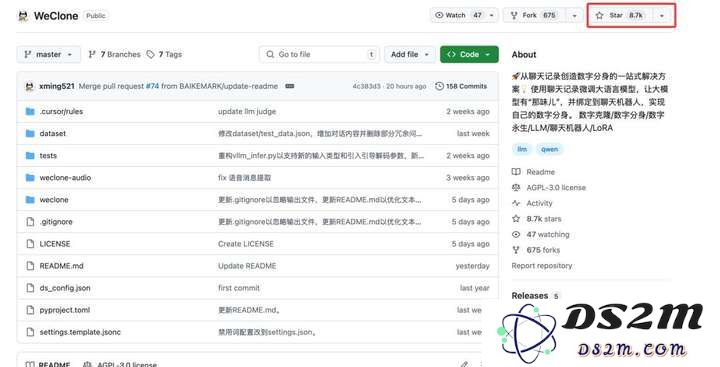
Task: Expand the Star lists dropdown arrow
Action: [662, 15]
